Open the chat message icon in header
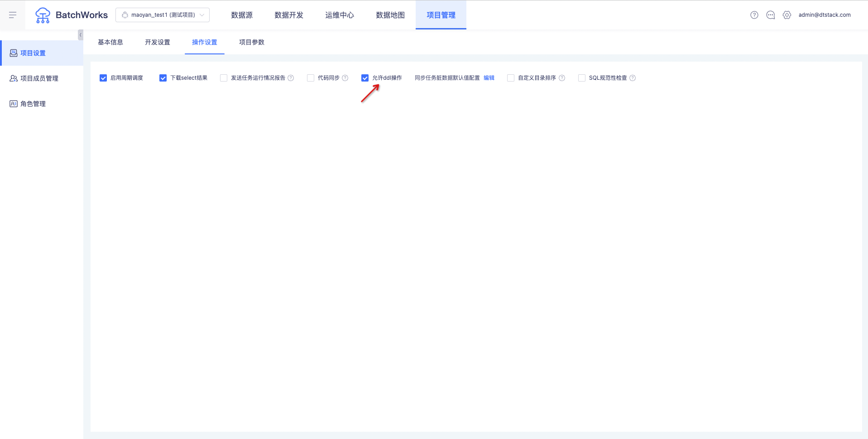Screen dimensions: 868x439 [x=771, y=15]
